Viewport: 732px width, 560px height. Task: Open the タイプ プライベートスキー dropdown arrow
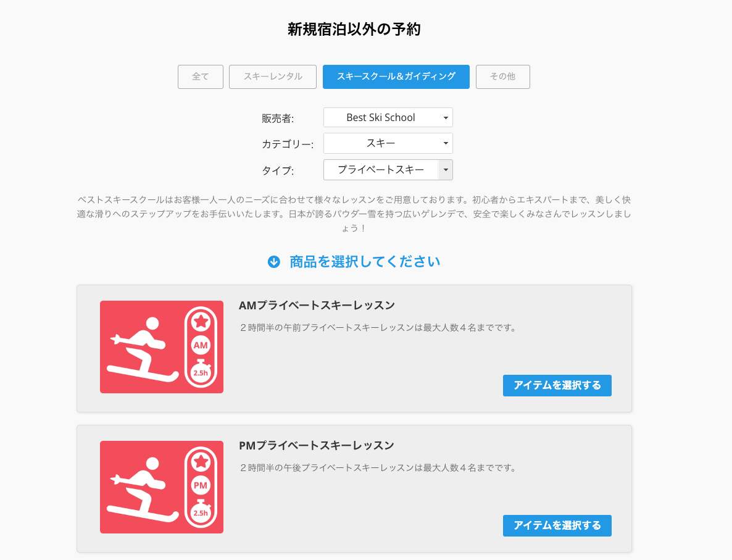[x=446, y=170]
